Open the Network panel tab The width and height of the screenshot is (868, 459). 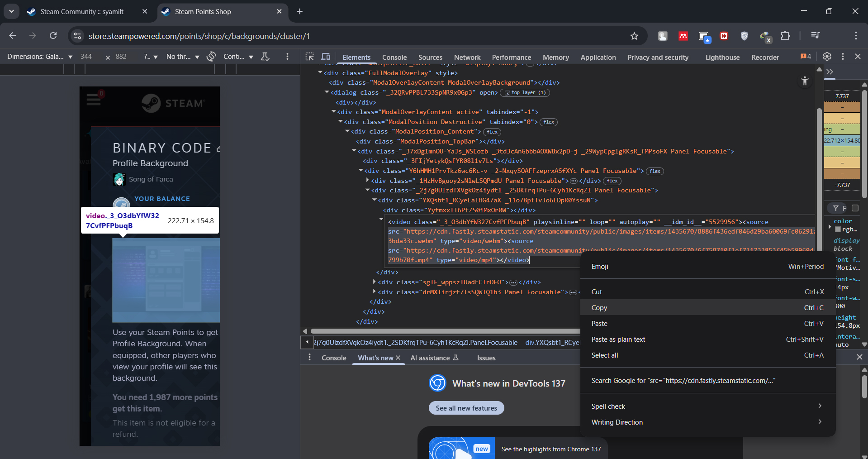[x=467, y=57]
